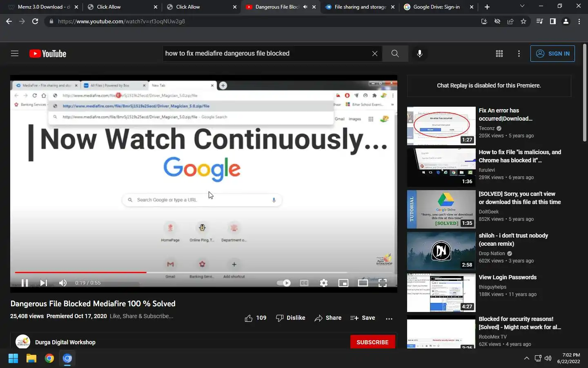Open the SOLVED Sorry you can't view thumbnail
This screenshot has height=368, width=588.
pos(441,209)
